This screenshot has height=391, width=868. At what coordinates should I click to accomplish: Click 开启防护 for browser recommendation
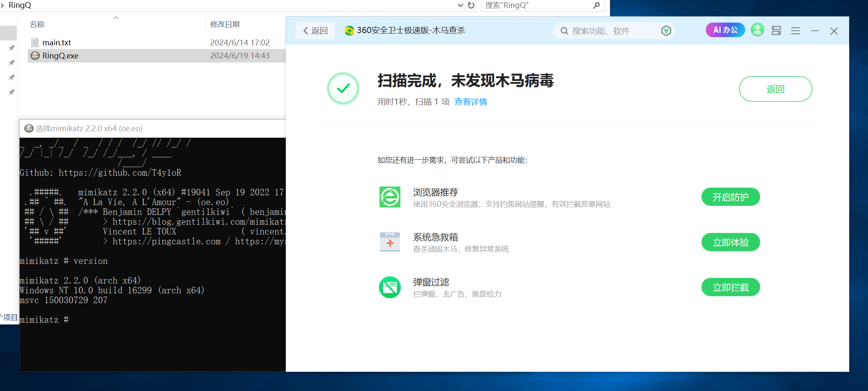tap(730, 197)
